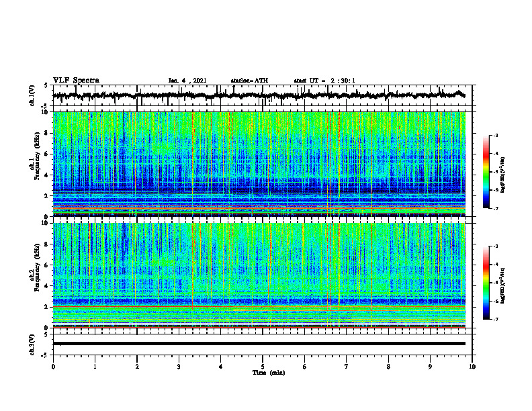The height and width of the screenshot is (411, 532).
Task: Click the ch.1 voltage waveform trace
Action: (259, 95)
